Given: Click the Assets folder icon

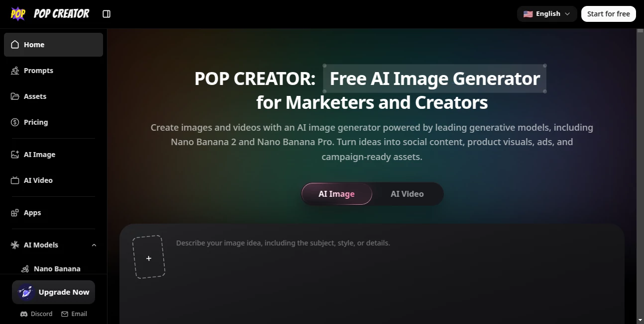Looking at the screenshot, I should [15, 96].
